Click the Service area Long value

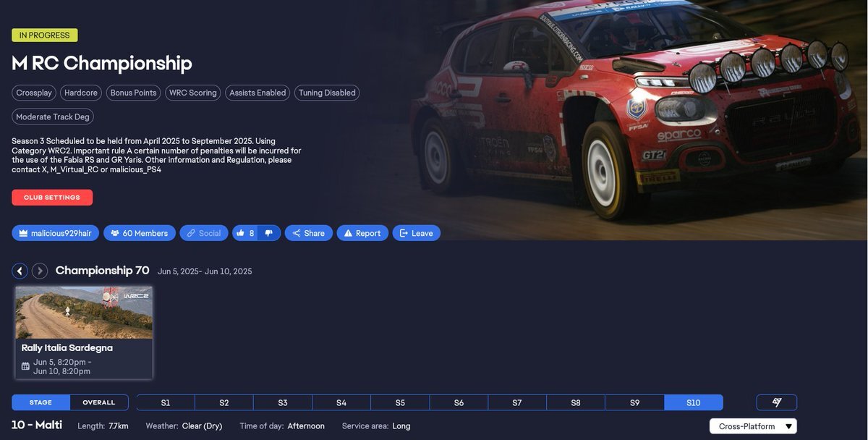(401, 426)
